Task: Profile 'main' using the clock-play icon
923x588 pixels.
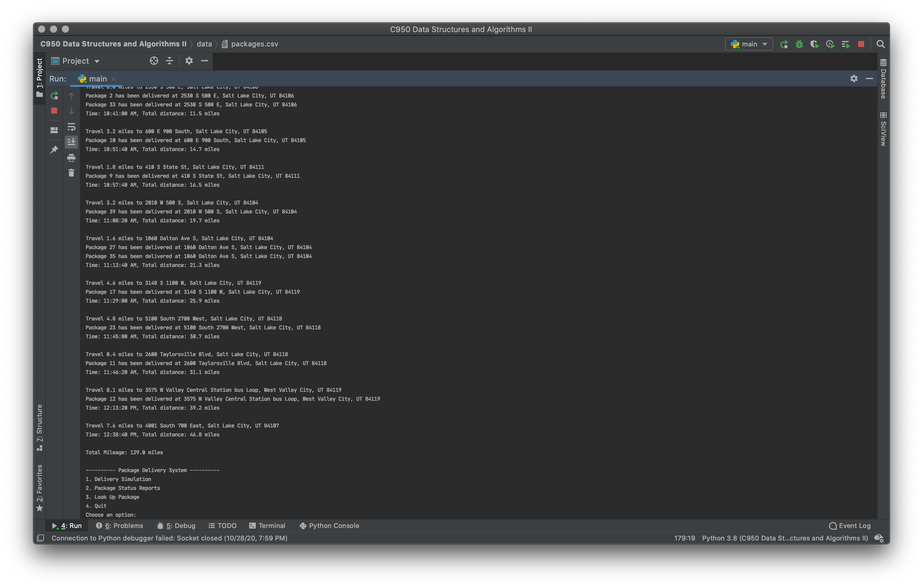Action: pos(830,45)
